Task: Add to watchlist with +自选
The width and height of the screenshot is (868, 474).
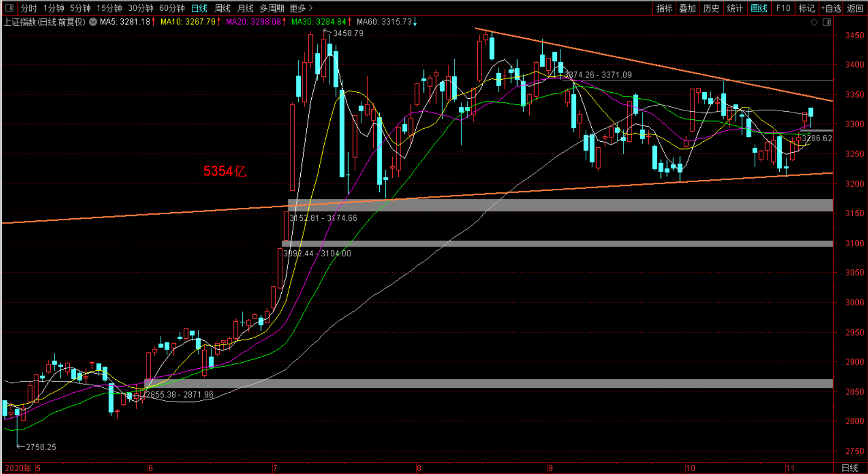Action: (x=831, y=8)
